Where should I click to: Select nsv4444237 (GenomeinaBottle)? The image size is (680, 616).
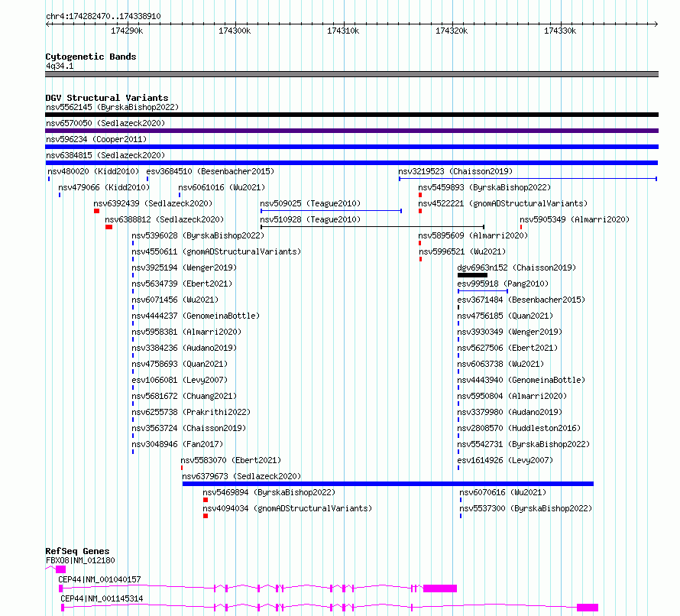pos(196,316)
